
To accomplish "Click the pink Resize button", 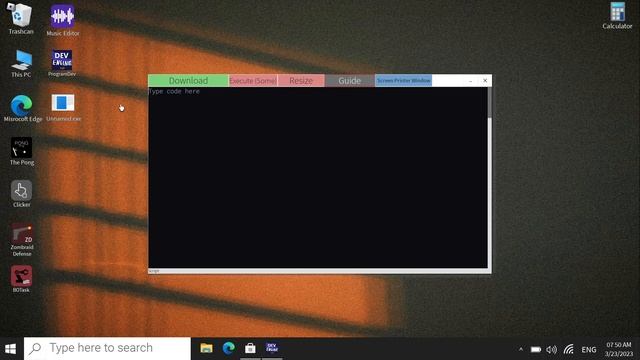I will coord(301,80).
